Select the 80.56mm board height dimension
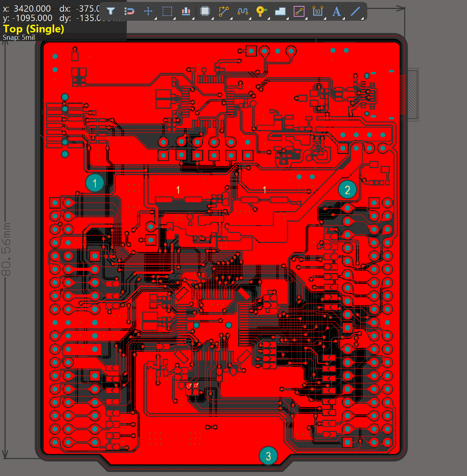This screenshot has height=476, width=467. point(6,249)
